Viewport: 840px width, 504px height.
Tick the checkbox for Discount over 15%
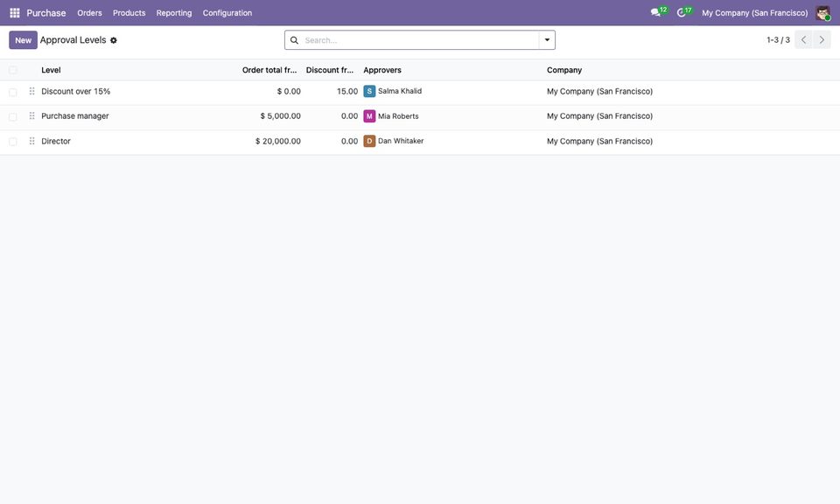(13, 92)
